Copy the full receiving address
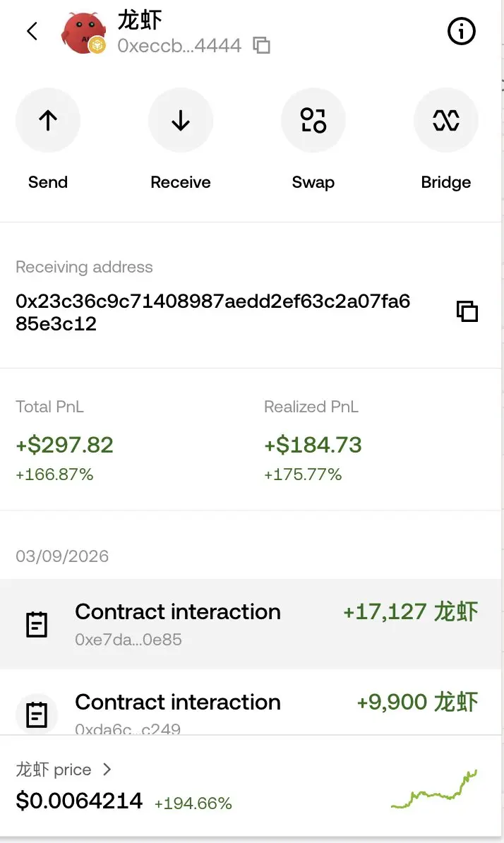 (467, 311)
